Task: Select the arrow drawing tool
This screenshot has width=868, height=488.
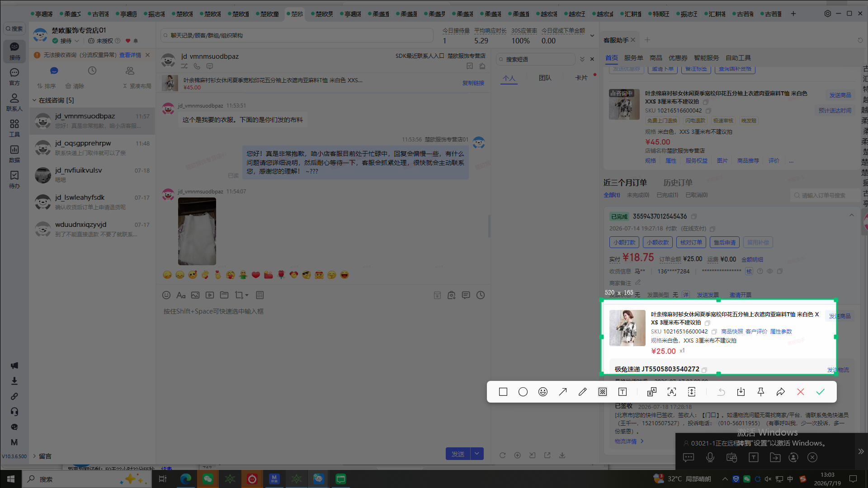Action: click(563, 392)
